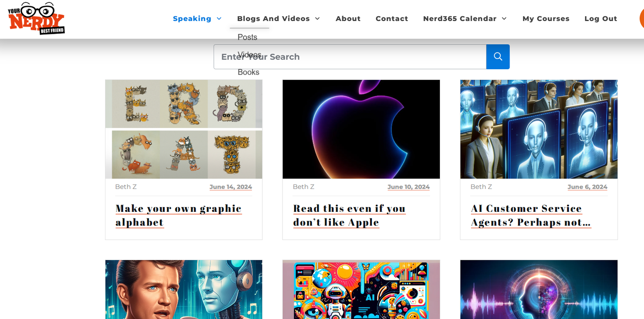Expand the Speaking menu chevron
644x319 pixels.
[219, 19]
